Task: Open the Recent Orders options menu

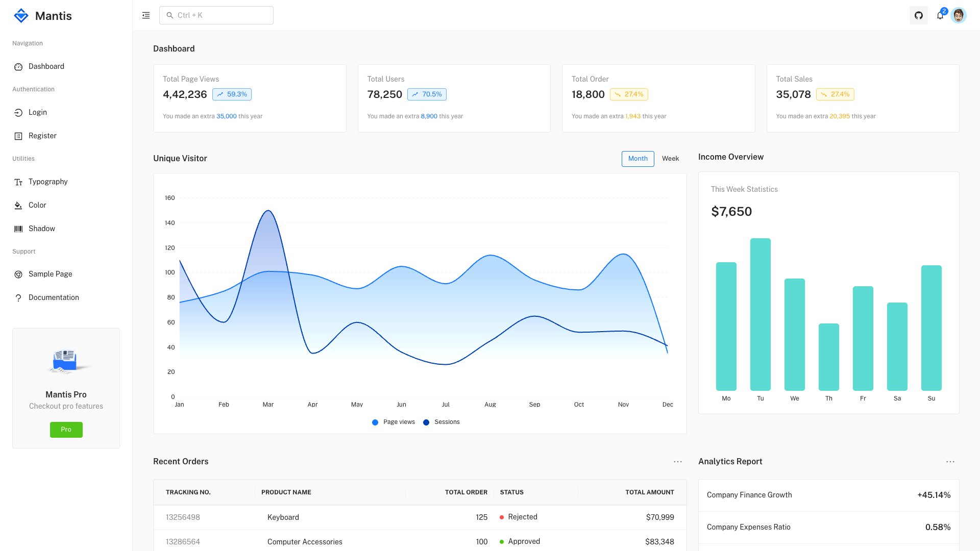Action: [x=677, y=461]
